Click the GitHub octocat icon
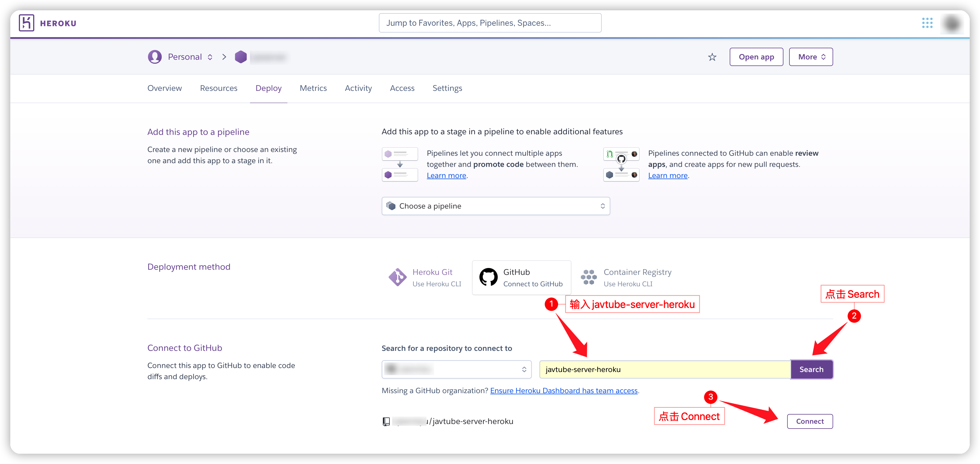Screen dimensions: 980x464 (488, 277)
